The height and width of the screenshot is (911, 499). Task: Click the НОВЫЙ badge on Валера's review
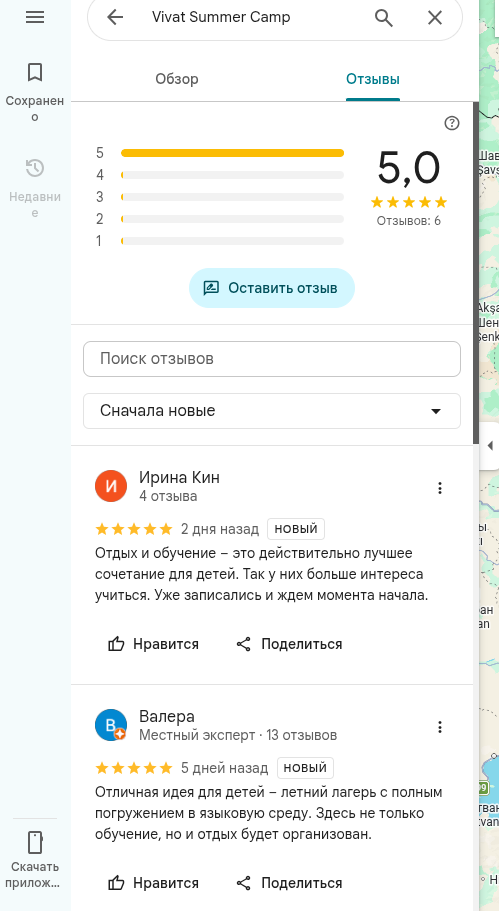305,768
